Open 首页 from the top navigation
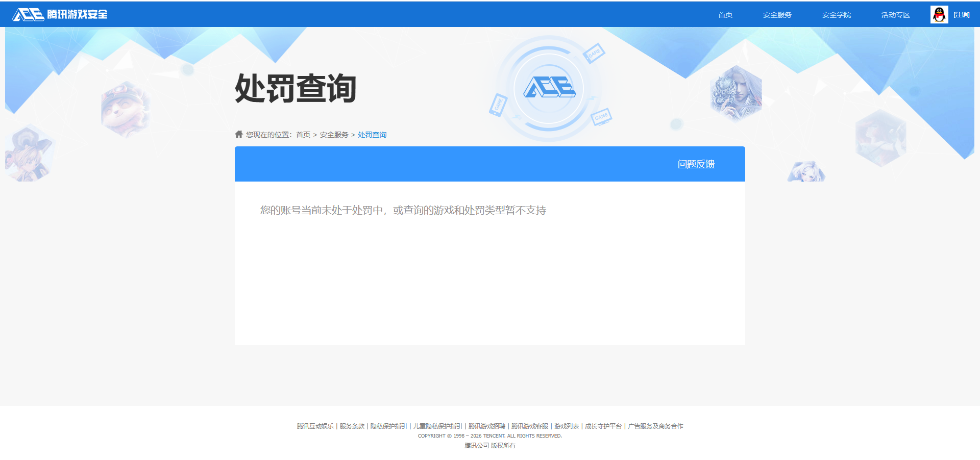Screen dimensions: 980x460 [725, 15]
